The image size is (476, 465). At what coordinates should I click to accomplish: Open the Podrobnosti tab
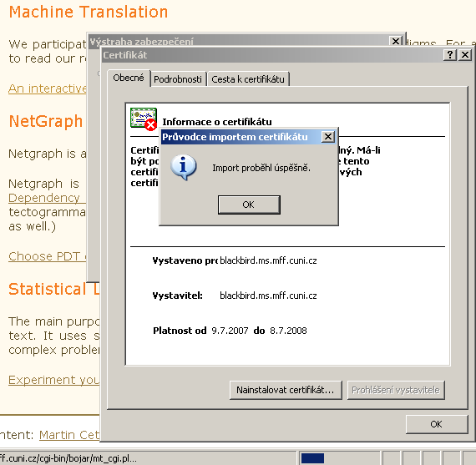click(178, 79)
